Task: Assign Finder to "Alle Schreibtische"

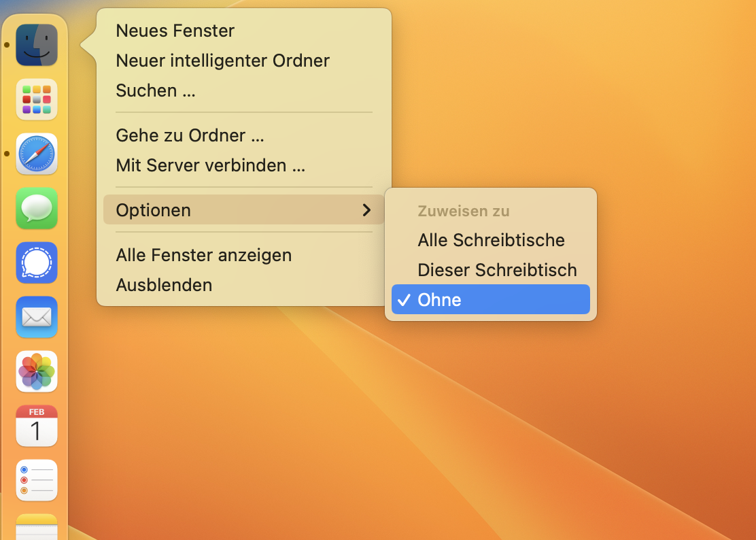Action: (491, 240)
